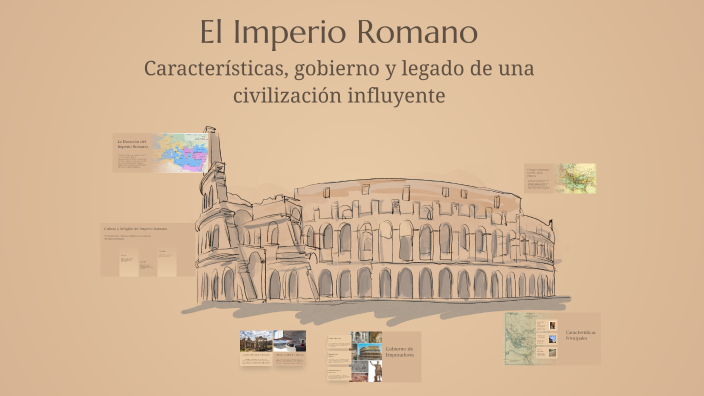Open 'Cultura y Religión del Imperio Romano' topic
Viewport: 704px width, 396px height.
tap(148, 250)
